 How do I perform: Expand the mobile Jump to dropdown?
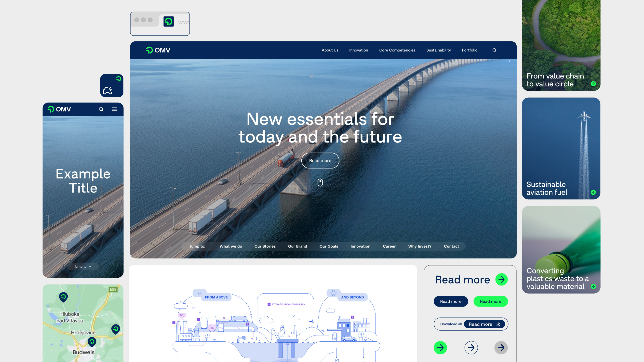[83, 267]
